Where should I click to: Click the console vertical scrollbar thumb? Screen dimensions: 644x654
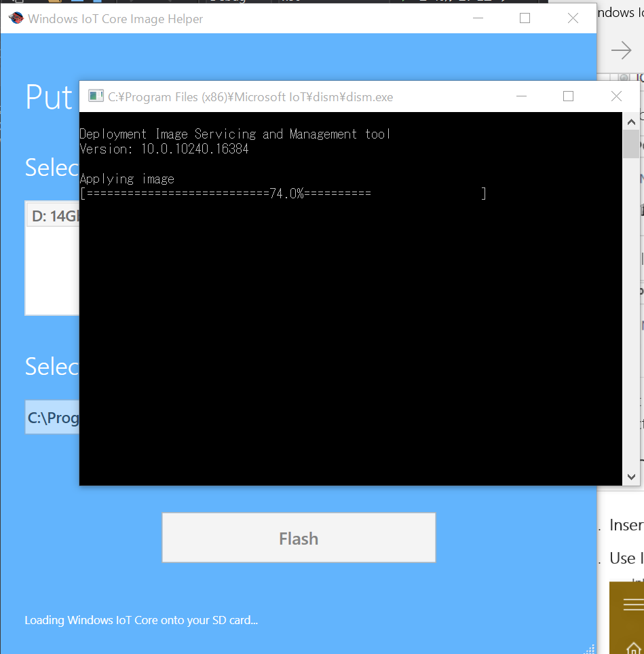[x=631, y=144]
